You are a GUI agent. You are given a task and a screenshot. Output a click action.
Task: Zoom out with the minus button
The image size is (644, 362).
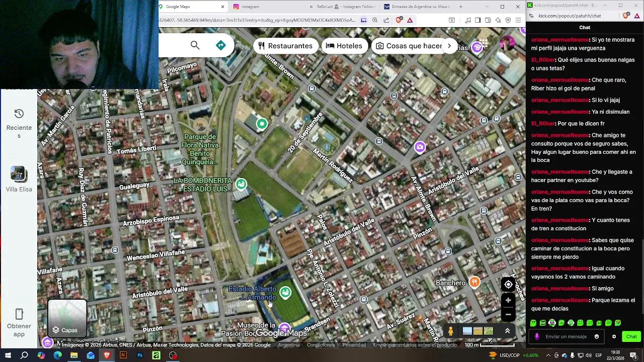pos(508,315)
